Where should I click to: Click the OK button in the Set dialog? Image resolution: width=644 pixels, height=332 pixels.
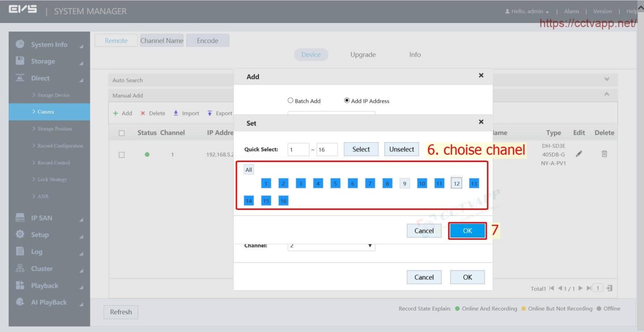pyautogui.click(x=467, y=230)
